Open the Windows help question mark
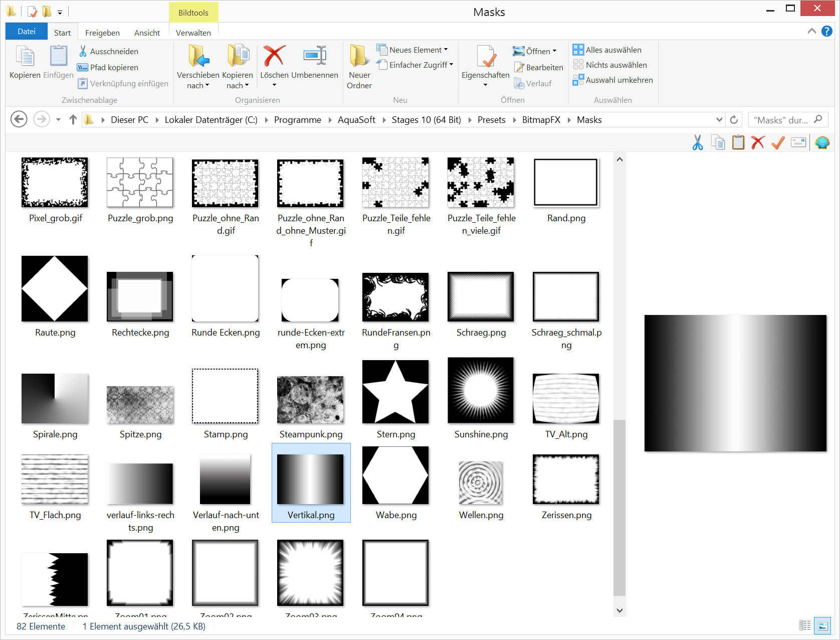 point(827,31)
